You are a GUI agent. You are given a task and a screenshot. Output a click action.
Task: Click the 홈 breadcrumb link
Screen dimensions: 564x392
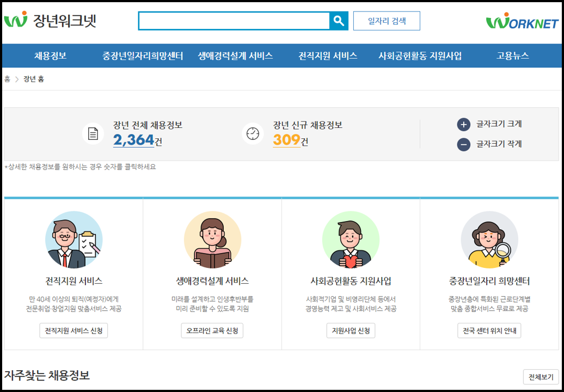pyautogui.click(x=7, y=79)
